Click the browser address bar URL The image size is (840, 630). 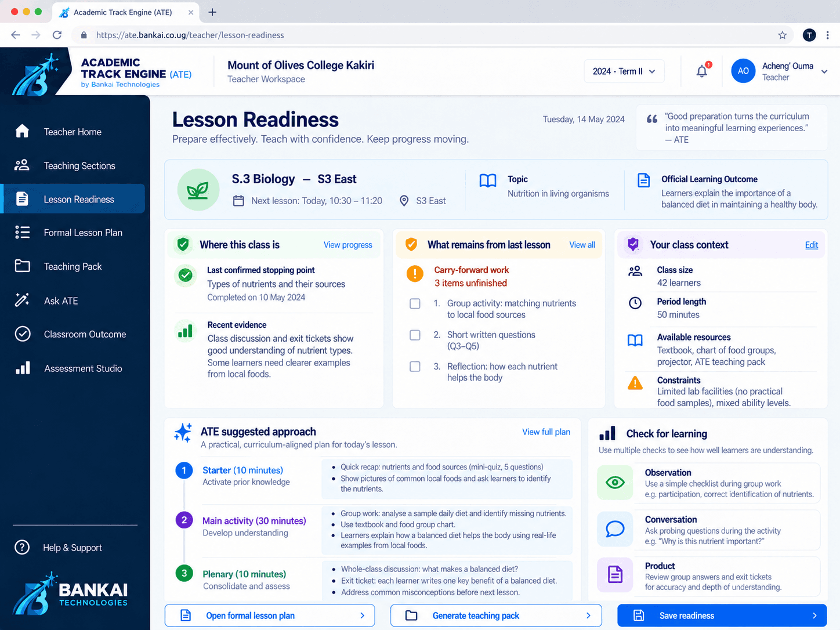coord(190,35)
